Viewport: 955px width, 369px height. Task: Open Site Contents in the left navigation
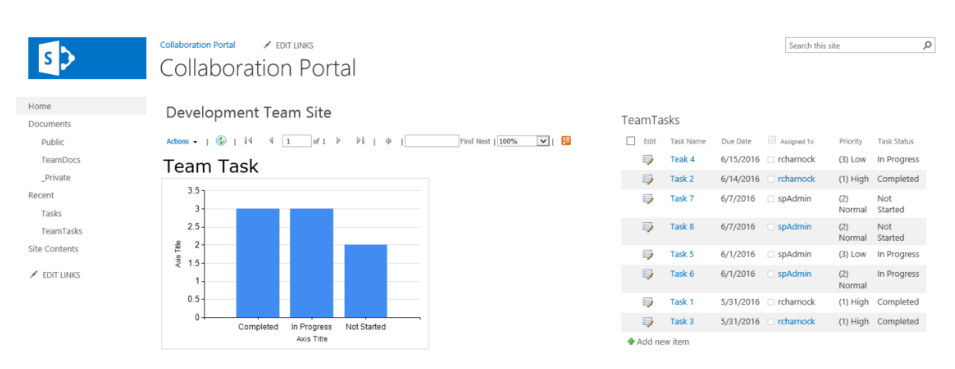coord(53,248)
